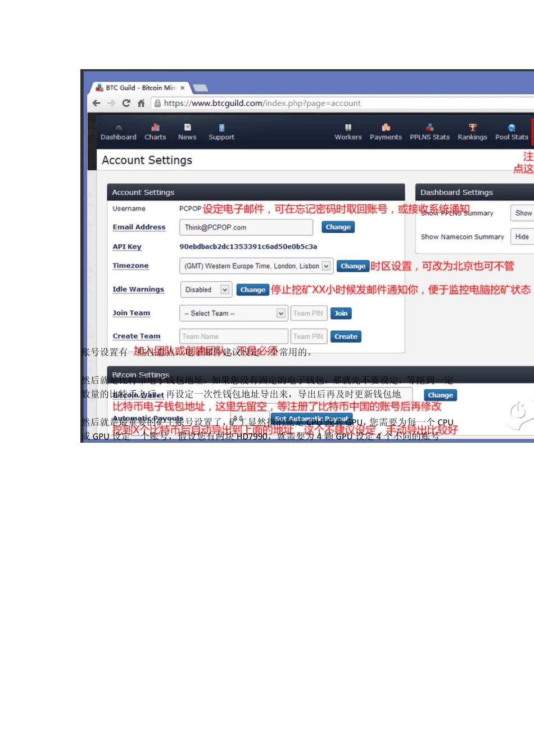This screenshot has height=756, width=534.
Task: Open the News nav item
Action: click(187, 133)
